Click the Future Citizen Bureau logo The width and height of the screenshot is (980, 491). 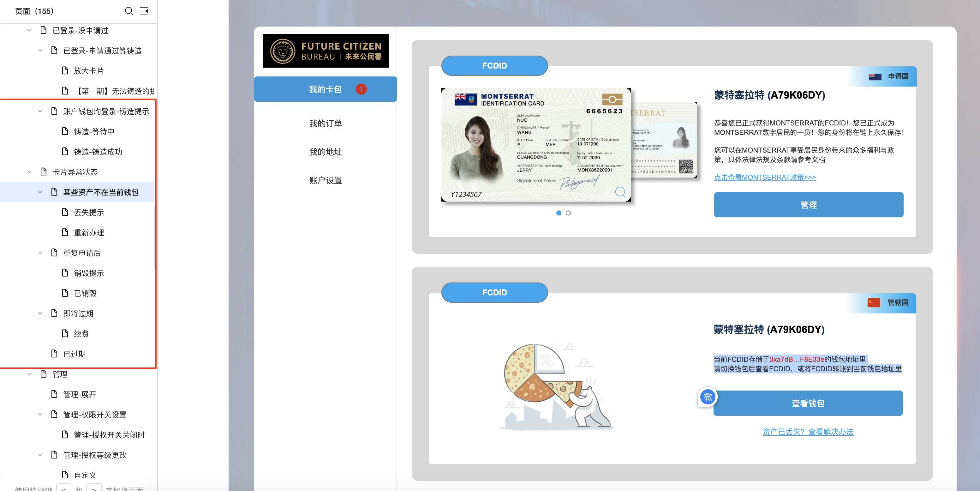pos(325,51)
